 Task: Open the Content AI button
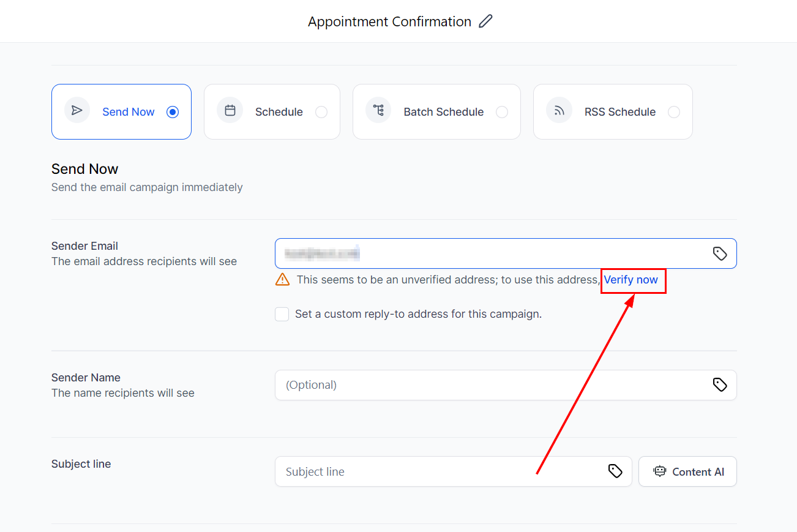(687, 471)
